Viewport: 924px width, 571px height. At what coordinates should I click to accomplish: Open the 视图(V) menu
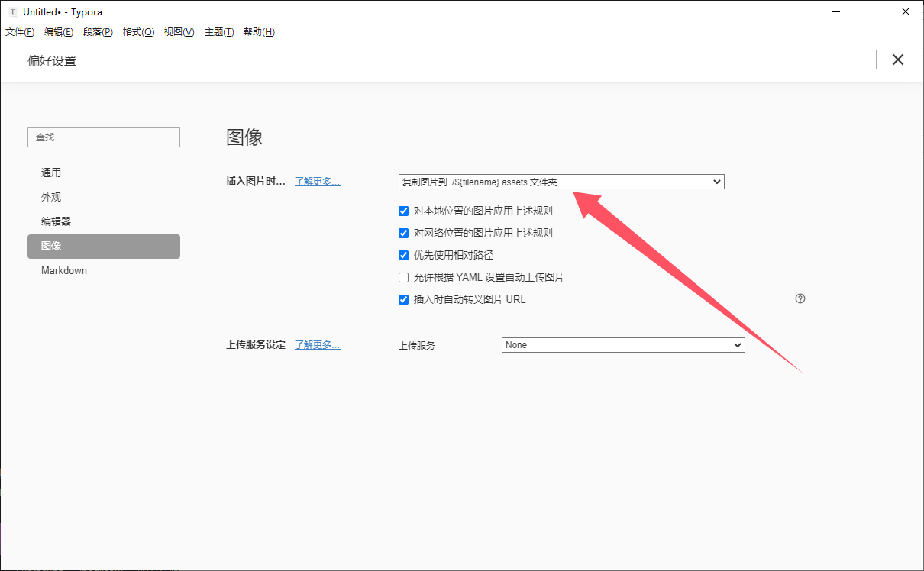point(179,32)
